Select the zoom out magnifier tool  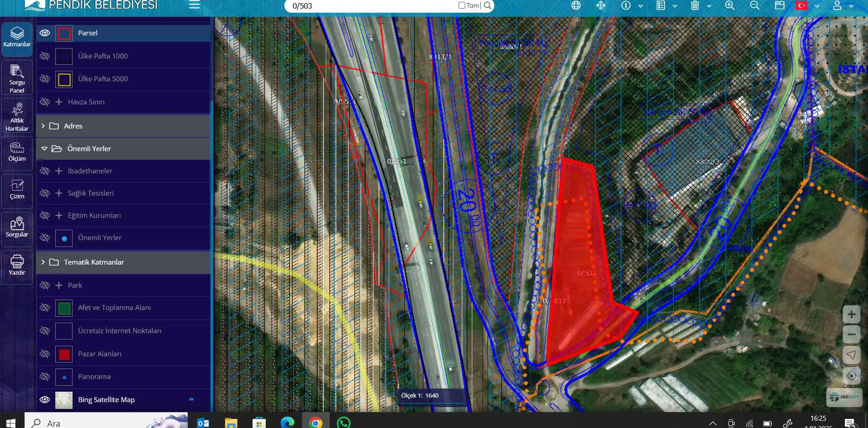click(x=755, y=5)
